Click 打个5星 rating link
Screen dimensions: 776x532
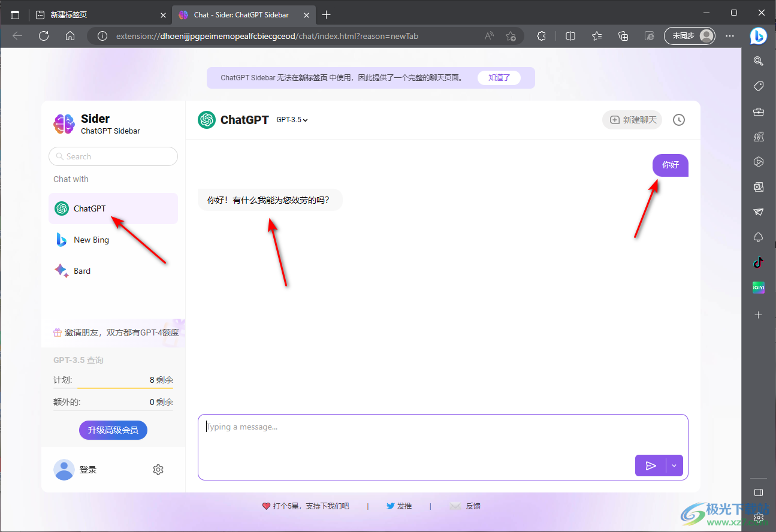pyautogui.click(x=306, y=506)
